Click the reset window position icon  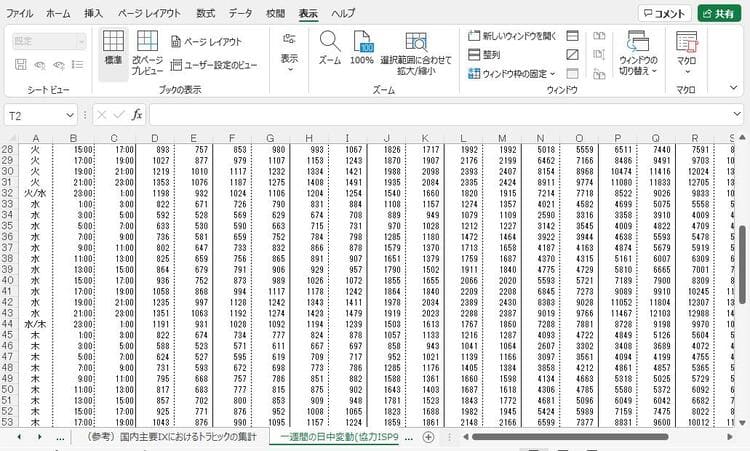[599, 74]
